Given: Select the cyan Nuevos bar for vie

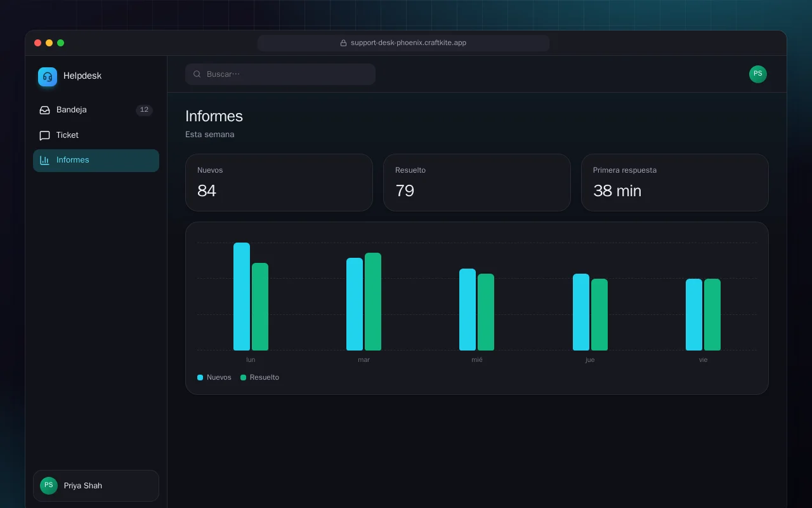Looking at the screenshot, I should (694, 314).
